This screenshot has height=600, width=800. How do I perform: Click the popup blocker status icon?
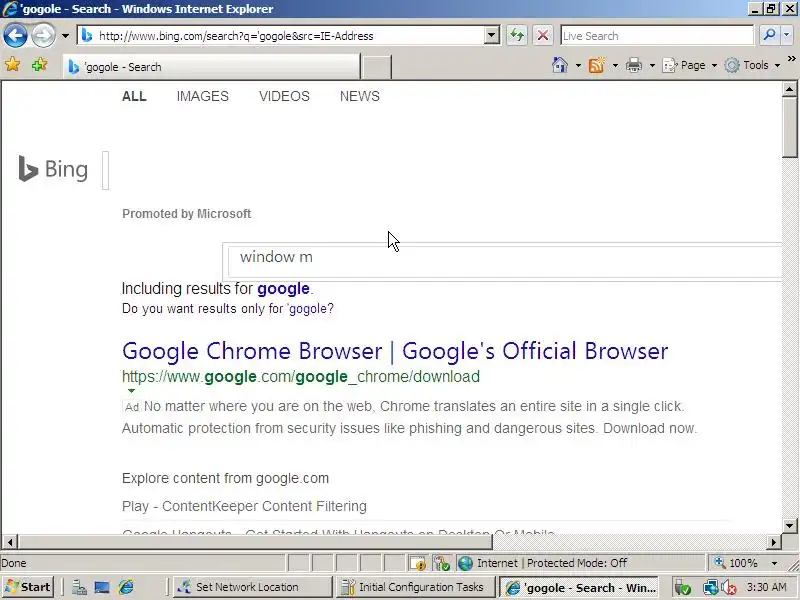click(417, 563)
